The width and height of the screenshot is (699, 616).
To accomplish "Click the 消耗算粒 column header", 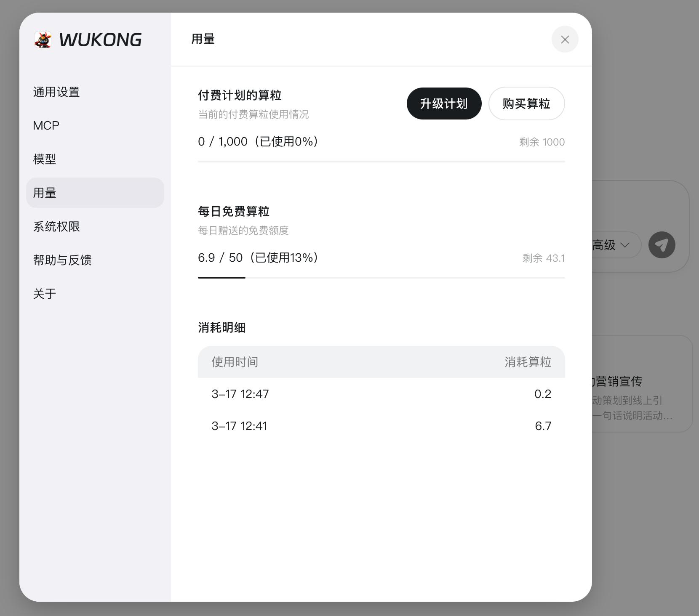I will [528, 362].
